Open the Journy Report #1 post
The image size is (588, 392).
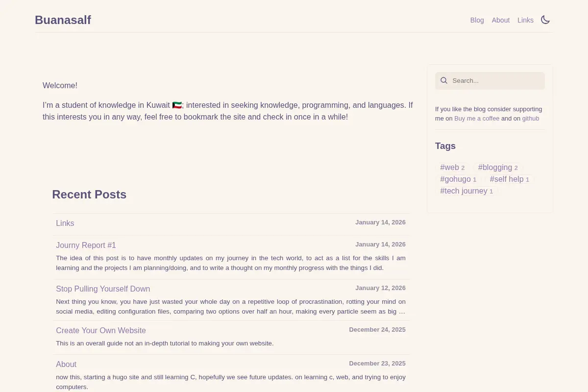[86, 245]
